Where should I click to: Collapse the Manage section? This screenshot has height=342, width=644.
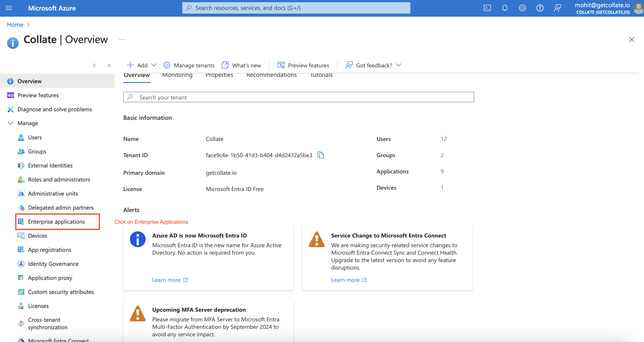click(x=11, y=123)
